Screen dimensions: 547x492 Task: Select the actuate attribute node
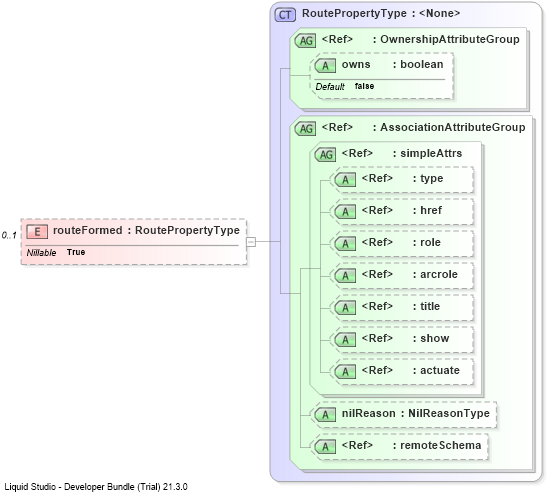coord(402,371)
